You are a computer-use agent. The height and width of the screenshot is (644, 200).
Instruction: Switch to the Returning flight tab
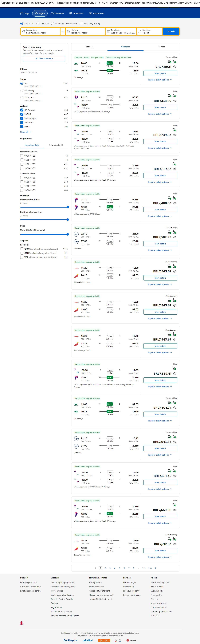(56, 145)
